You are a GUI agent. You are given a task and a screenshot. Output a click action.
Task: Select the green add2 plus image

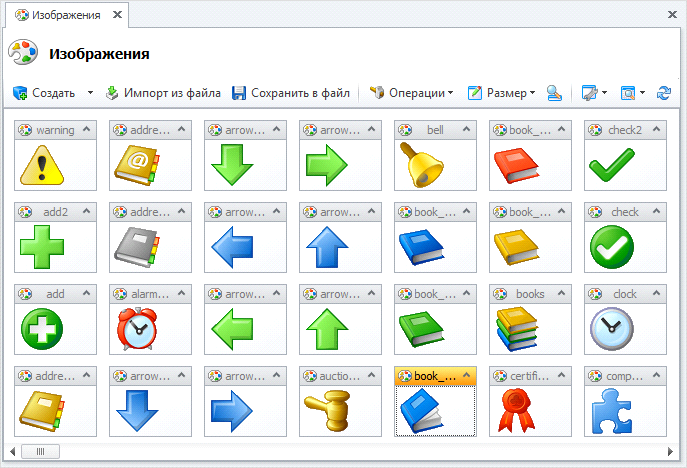[x=41, y=247]
